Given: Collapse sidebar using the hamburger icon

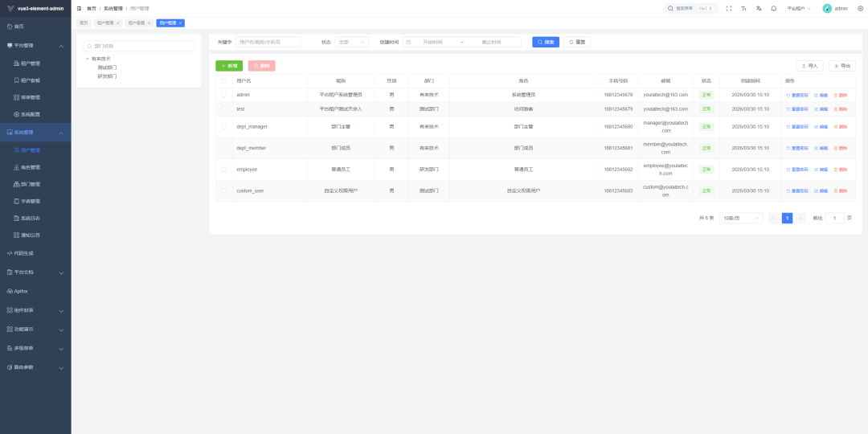Looking at the screenshot, I should pos(79,8).
